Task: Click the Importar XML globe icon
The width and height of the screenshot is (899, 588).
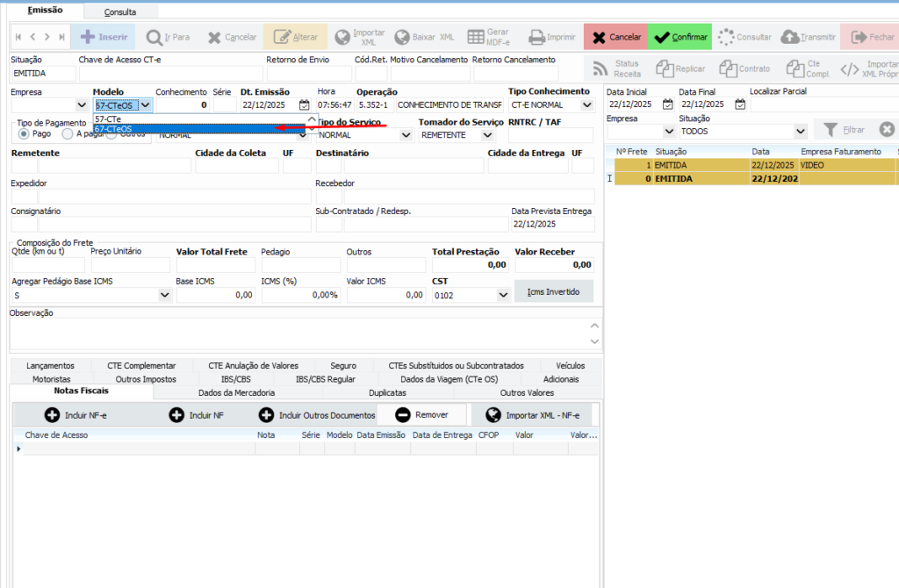Action: 341,37
